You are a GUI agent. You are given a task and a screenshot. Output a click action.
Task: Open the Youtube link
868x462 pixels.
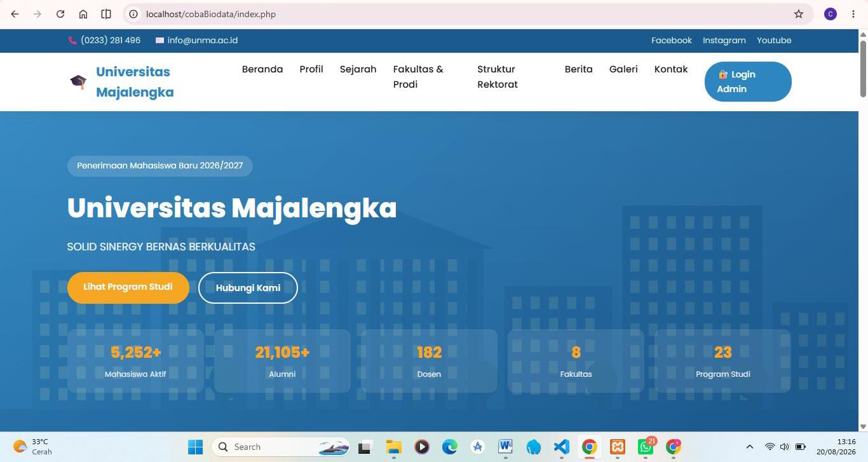point(774,40)
